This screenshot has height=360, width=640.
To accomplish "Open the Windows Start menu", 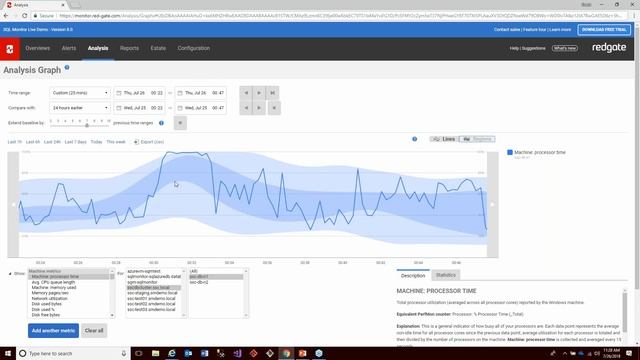I will (x=7, y=353).
